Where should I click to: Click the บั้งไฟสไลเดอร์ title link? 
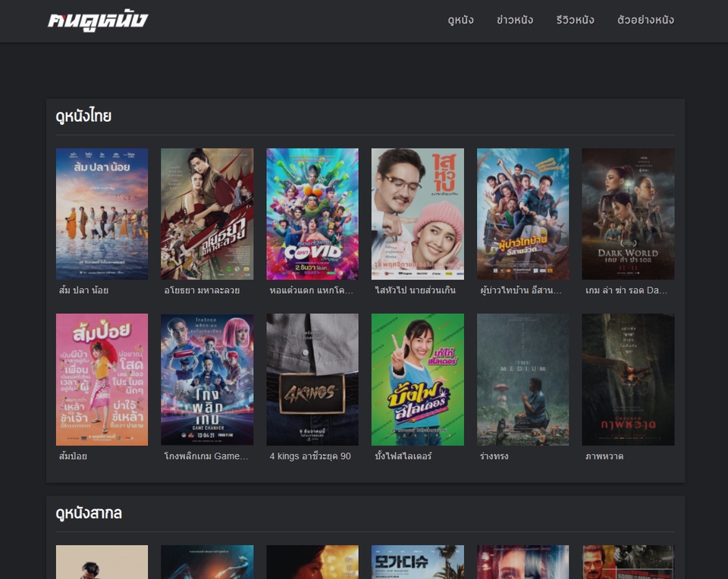click(403, 456)
